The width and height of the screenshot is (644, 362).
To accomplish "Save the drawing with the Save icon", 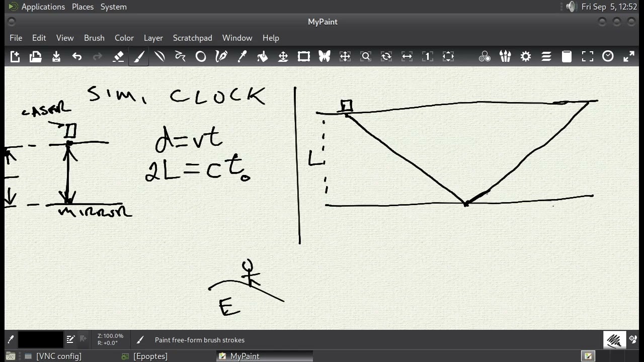I will click(x=56, y=57).
